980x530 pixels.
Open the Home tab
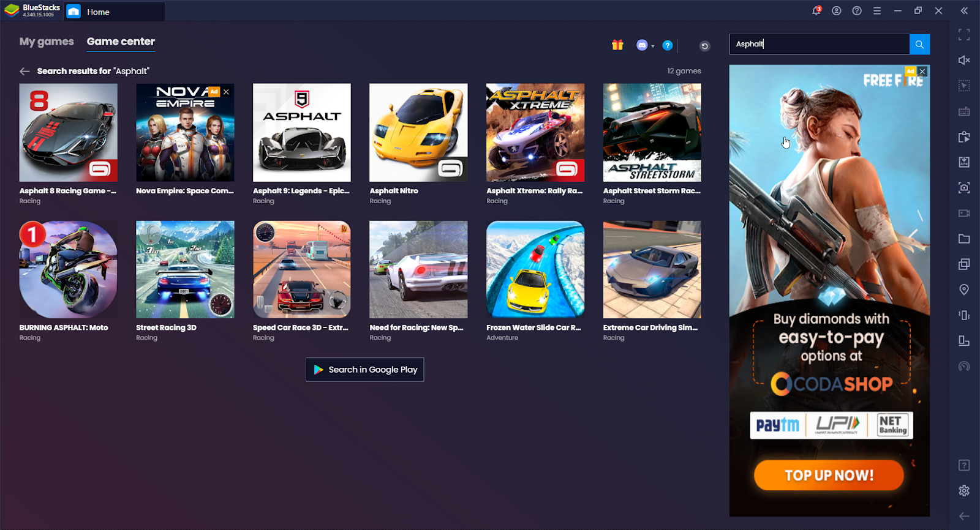(115, 12)
